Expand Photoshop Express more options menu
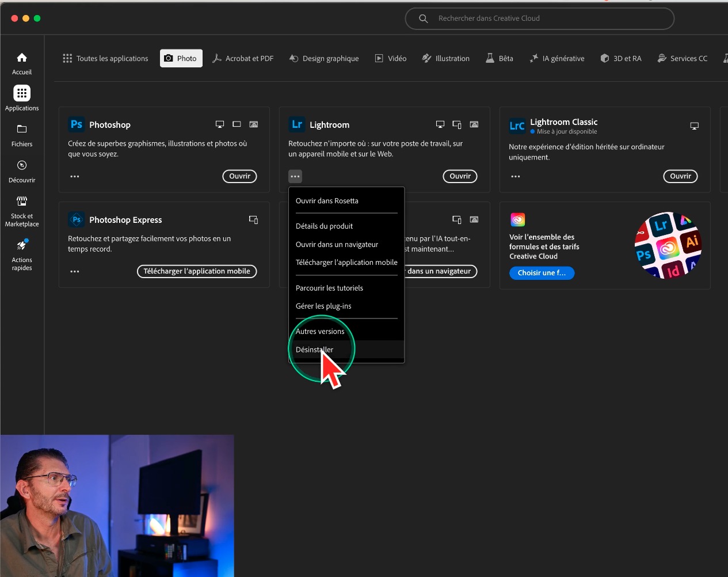The width and height of the screenshot is (728, 577). (75, 271)
